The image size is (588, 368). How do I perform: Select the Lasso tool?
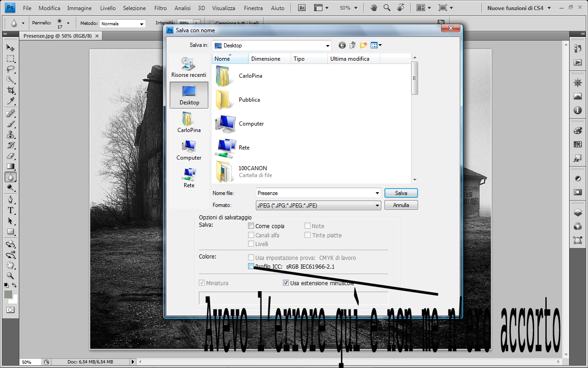(x=10, y=69)
